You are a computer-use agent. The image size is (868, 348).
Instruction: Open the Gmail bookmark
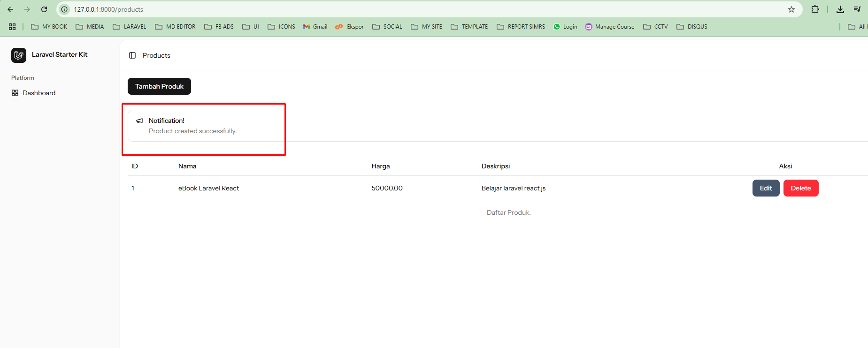click(315, 27)
